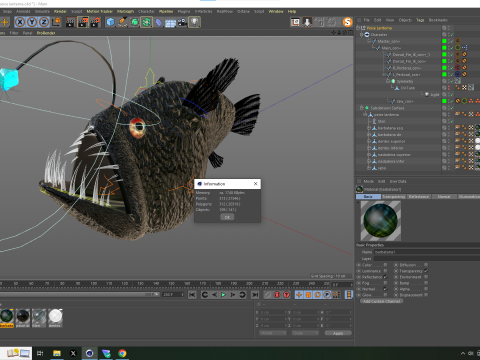Disable the Transparency channel checkbox
The image size is (480, 360).
[426, 271]
